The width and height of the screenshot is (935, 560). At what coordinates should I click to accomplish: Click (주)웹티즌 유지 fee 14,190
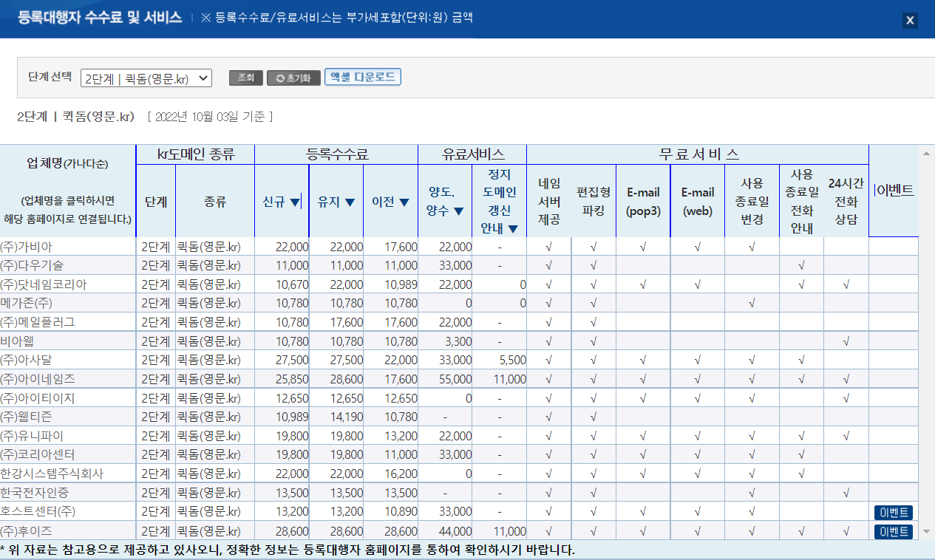(347, 417)
